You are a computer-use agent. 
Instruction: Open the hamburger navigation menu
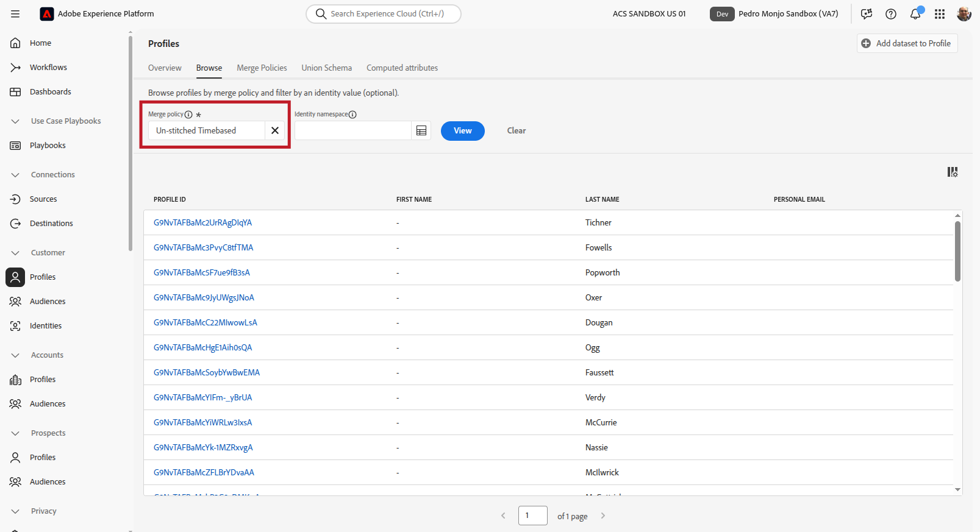pos(15,13)
